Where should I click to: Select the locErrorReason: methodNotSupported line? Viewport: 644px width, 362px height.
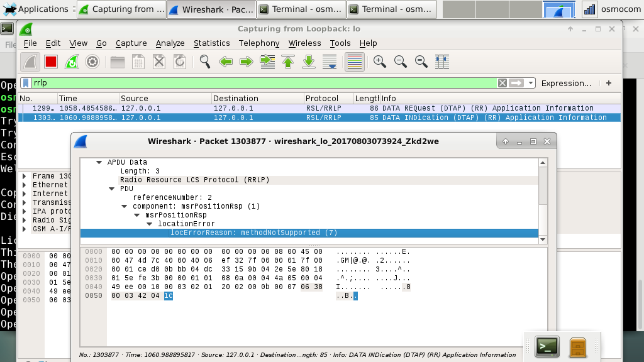[309, 233]
